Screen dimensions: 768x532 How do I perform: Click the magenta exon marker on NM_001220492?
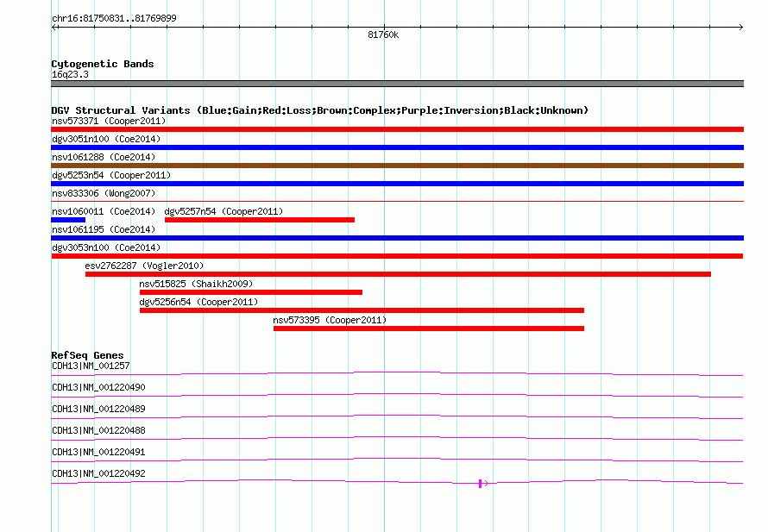(x=481, y=484)
